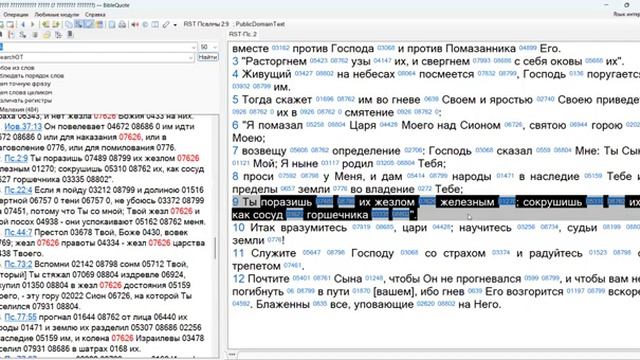Open the Пс.22:4 search result link

(18, 190)
